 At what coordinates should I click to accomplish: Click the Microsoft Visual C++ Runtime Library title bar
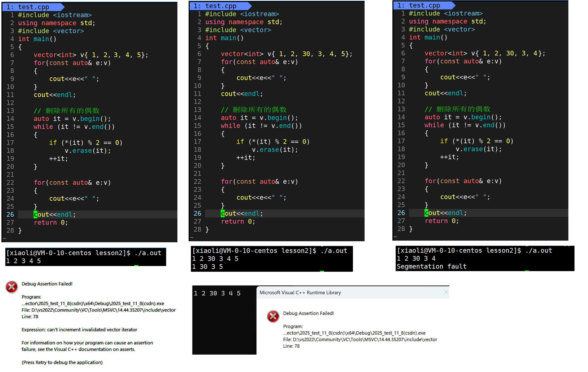click(342, 292)
